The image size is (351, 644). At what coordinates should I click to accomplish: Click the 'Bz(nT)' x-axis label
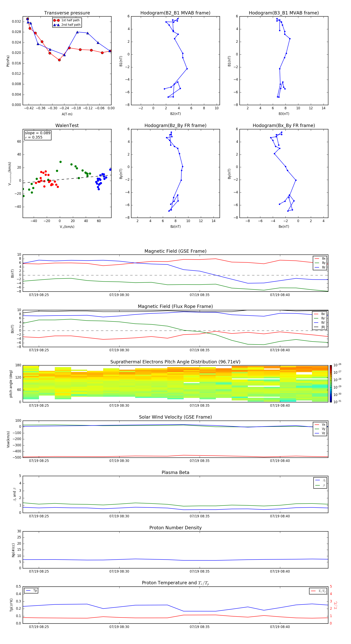coord(175,227)
